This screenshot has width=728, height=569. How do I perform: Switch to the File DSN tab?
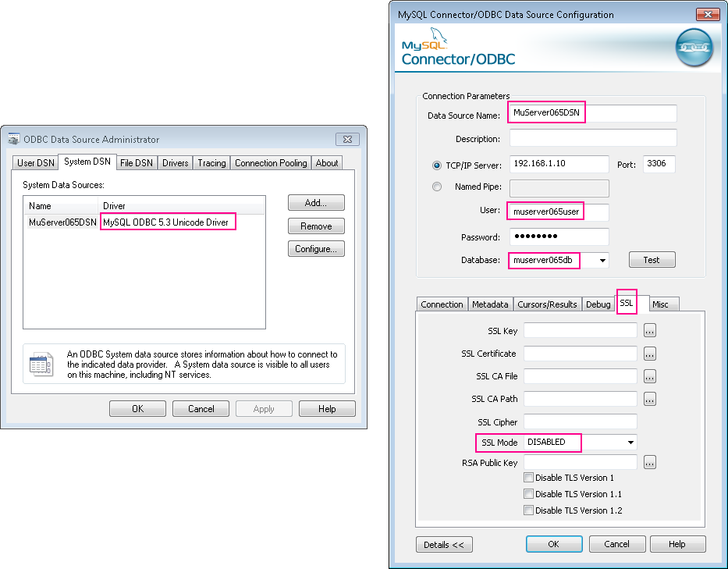(x=137, y=163)
